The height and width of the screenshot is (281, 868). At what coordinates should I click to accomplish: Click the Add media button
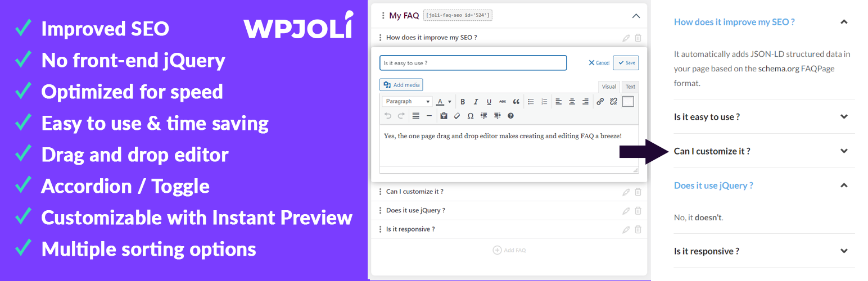click(401, 85)
